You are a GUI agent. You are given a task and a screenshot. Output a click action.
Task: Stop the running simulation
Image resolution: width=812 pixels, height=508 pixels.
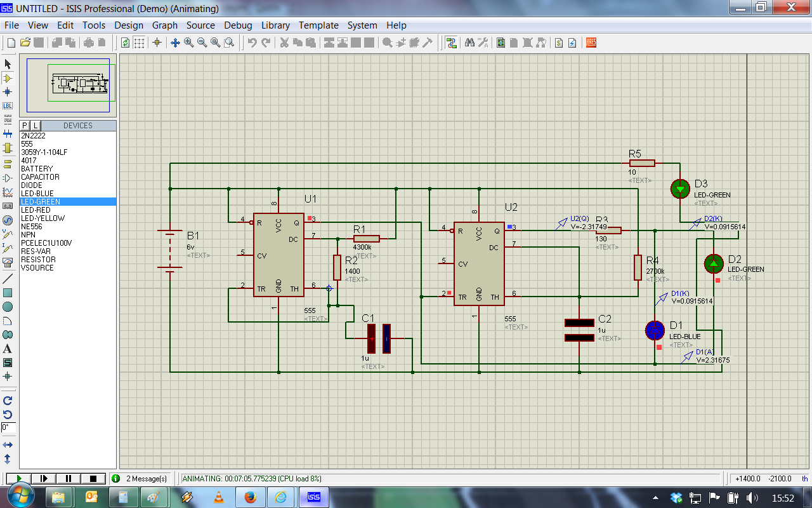pos(93,478)
